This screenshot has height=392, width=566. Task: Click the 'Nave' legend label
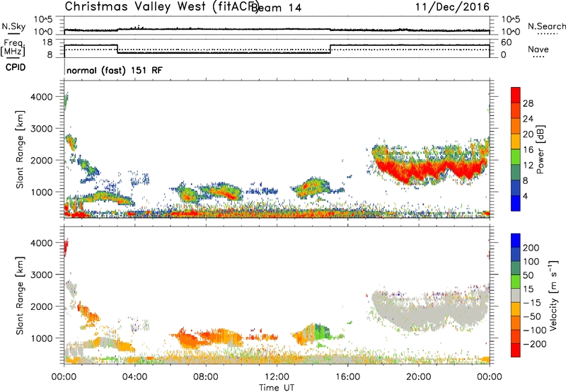[x=538, y=49]
